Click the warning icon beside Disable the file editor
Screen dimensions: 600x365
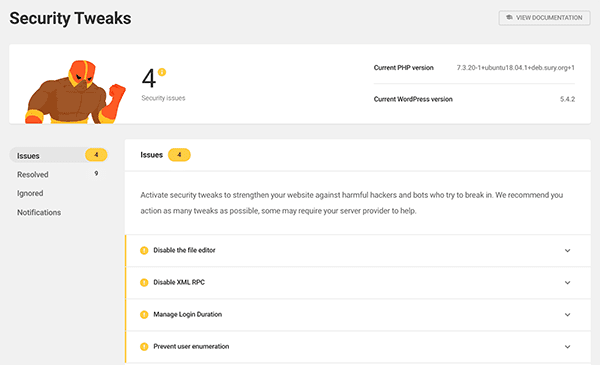click(144, 251)
